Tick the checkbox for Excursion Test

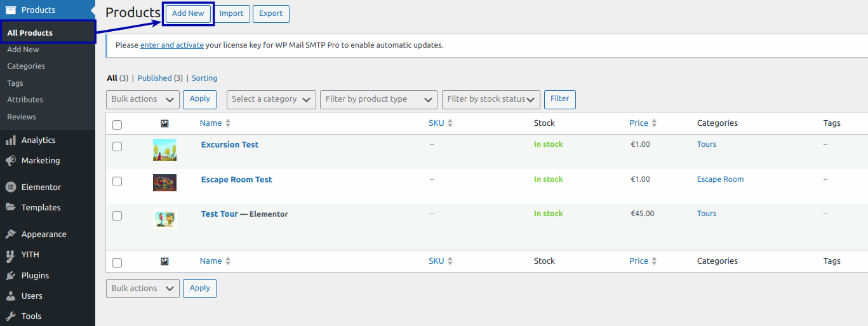click(117, 146)
